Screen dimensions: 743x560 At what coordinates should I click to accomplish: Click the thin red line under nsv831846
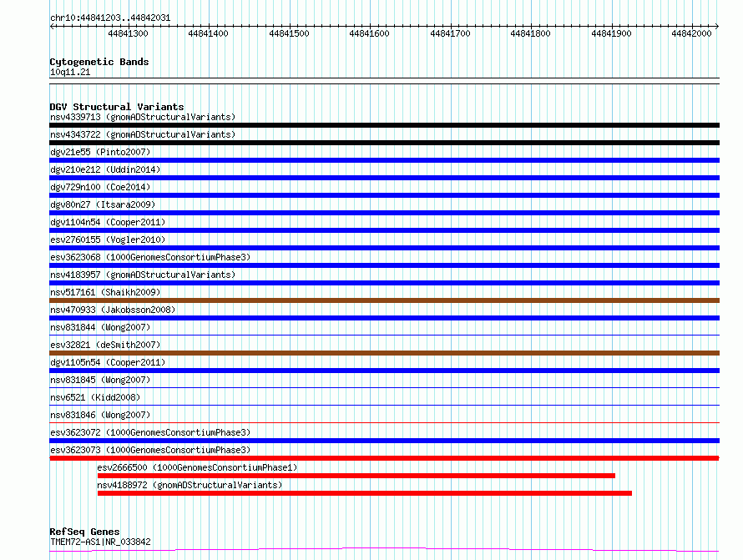[384, 422]
